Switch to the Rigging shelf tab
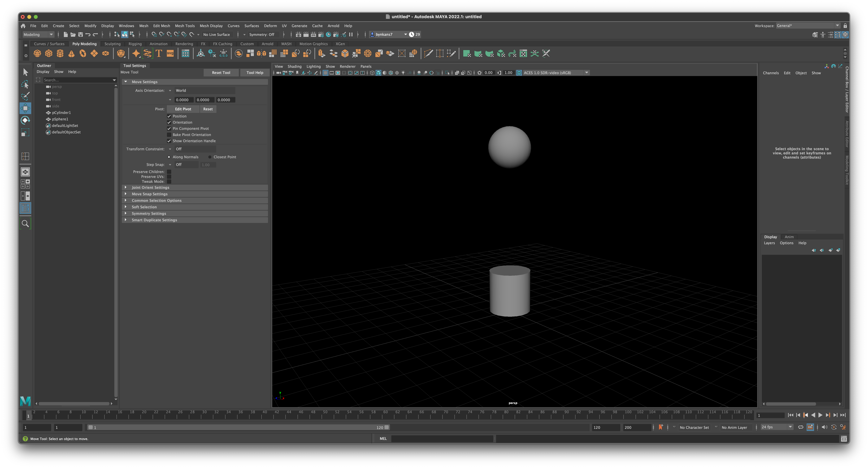This screenshot has height=468, width=868. tap(135, 44)
